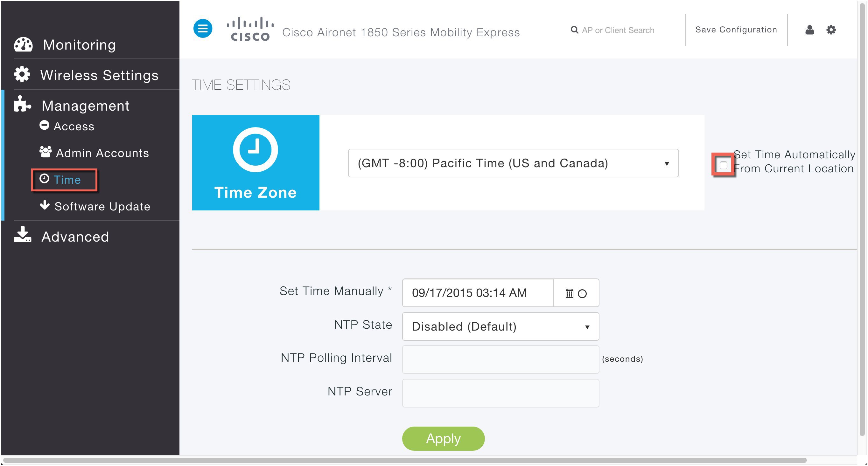Click the Access minus-circle icon
The image size is (868, 466).
click(44, 125)
